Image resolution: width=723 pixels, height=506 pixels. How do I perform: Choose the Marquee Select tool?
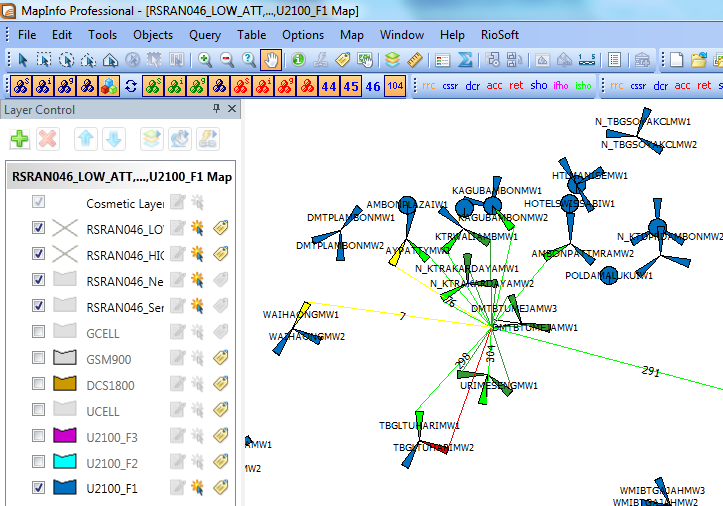(44, 60)
